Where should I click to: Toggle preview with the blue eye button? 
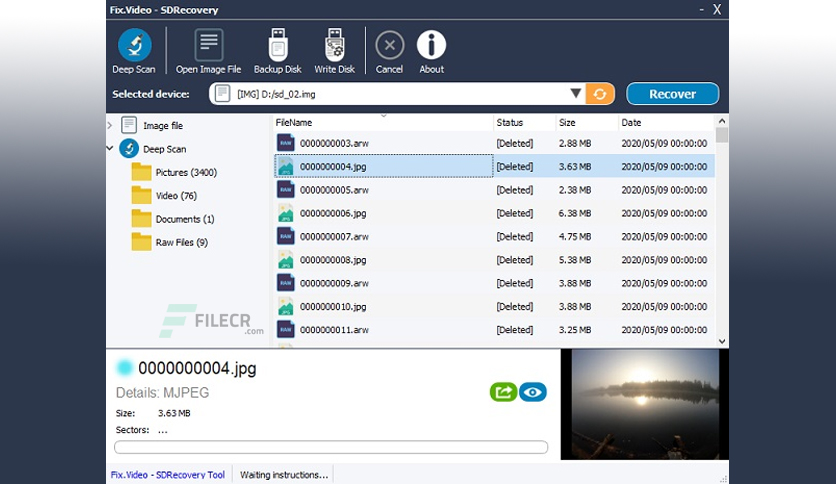click(x=533, y=392)
